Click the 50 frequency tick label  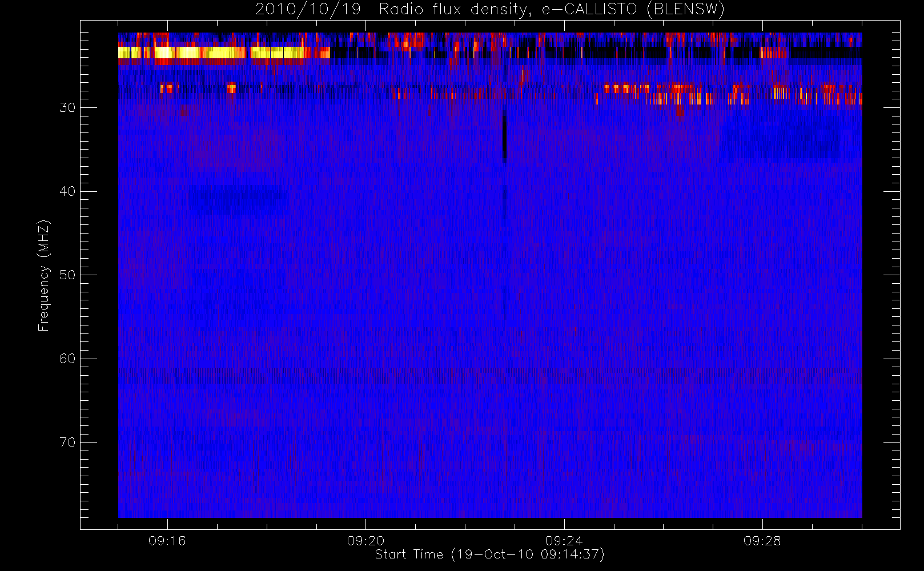pyautogui.click(x=67, y=275)
